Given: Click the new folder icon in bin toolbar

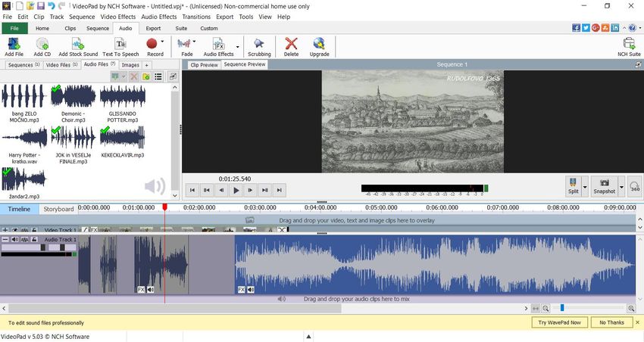Looking at the screenshot, I should 145,76.
